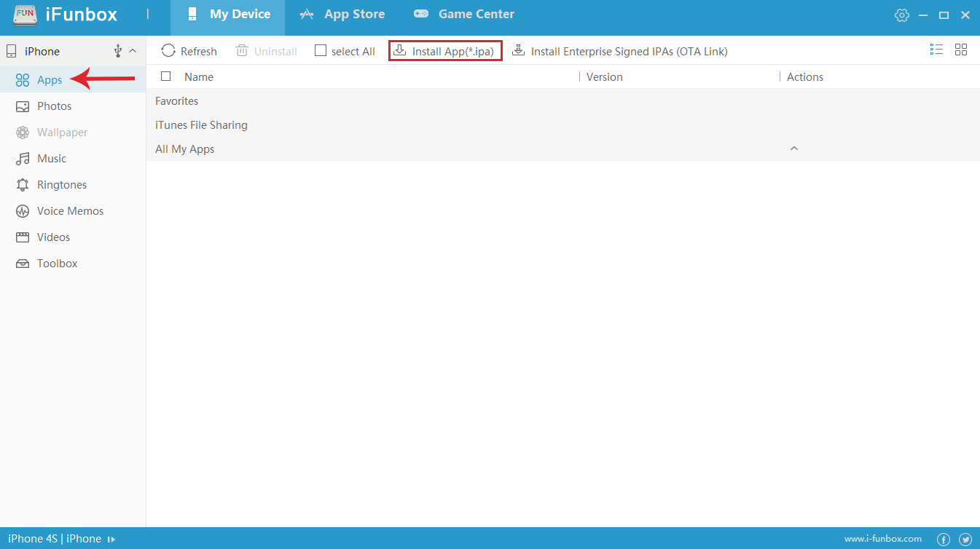Open Photos in the sidebar
The height and width of the screenshot is (549, 980).
click(x=54, y=106)
